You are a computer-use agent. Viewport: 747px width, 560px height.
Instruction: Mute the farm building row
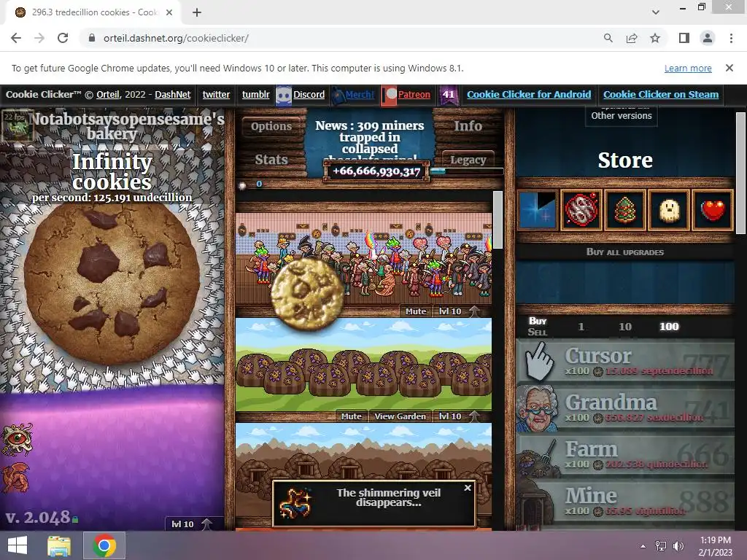point(351,416)
